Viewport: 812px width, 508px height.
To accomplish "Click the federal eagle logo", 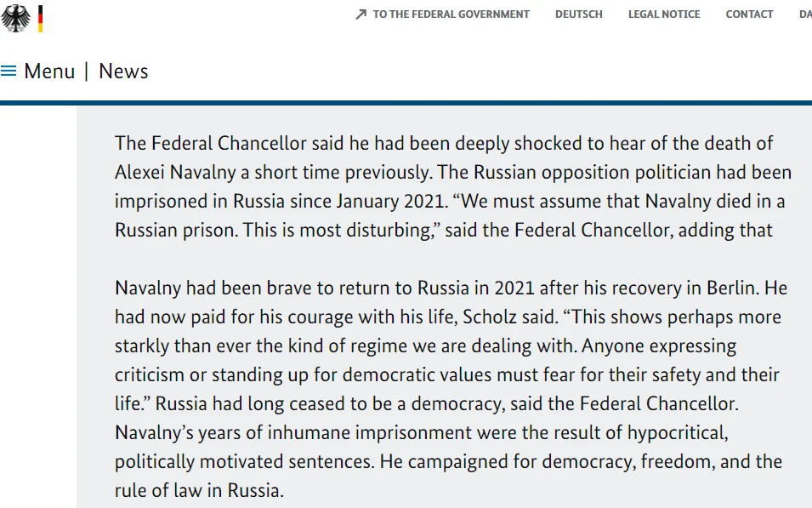I will coord(15,19).
